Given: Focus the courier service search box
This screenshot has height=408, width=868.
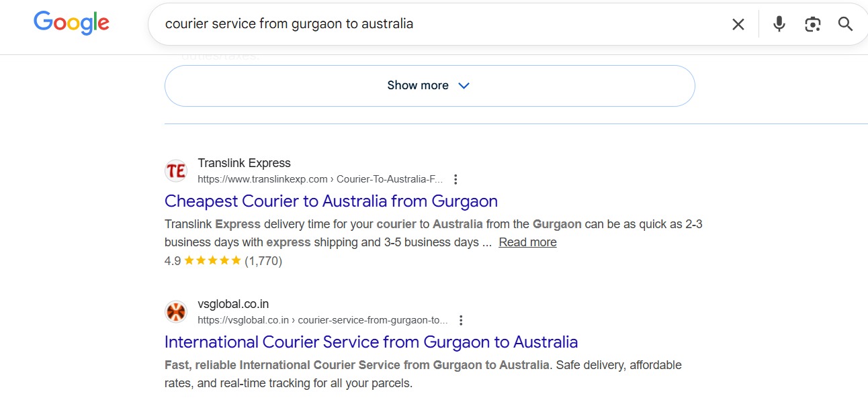Looking at the screenshot, I should point(437,24).
